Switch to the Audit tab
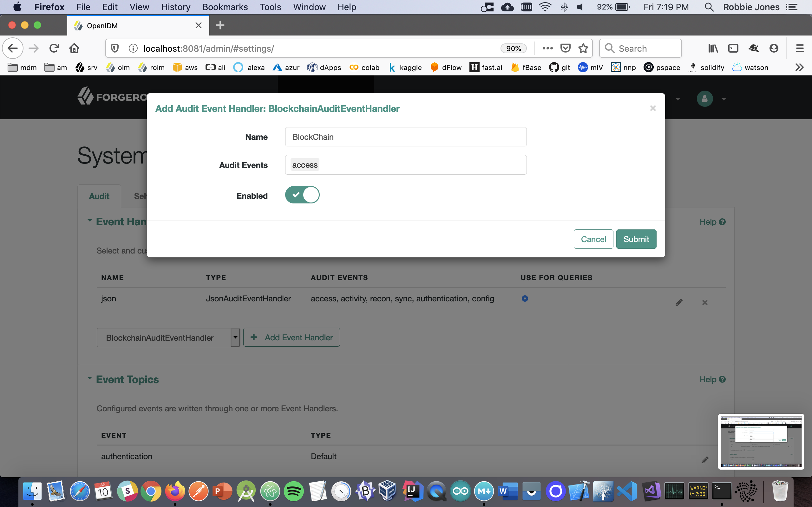The image size is (812, 507). (99, 196)
